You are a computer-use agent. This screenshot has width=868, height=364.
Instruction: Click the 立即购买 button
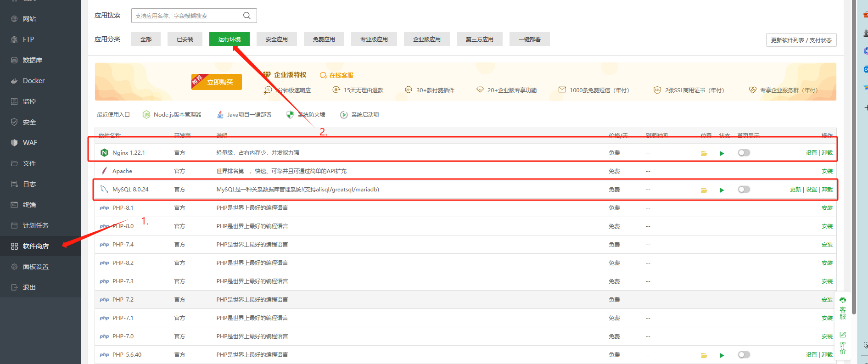click(217, 82)
